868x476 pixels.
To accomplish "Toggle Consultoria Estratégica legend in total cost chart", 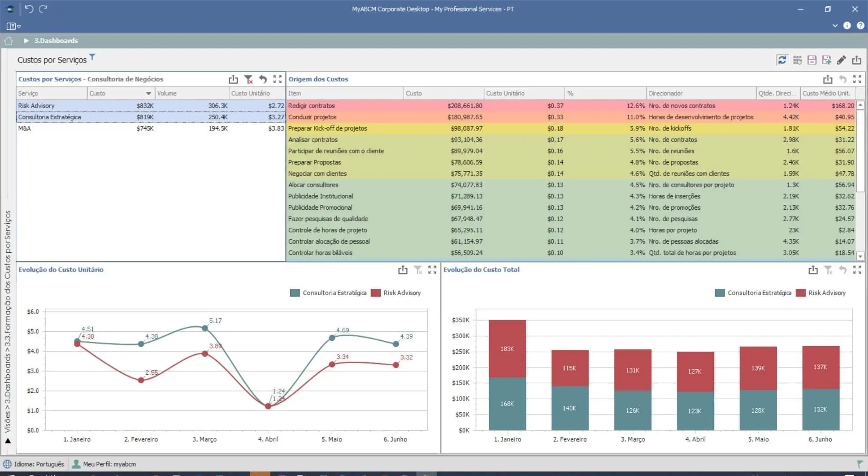I will click(753, 293).
